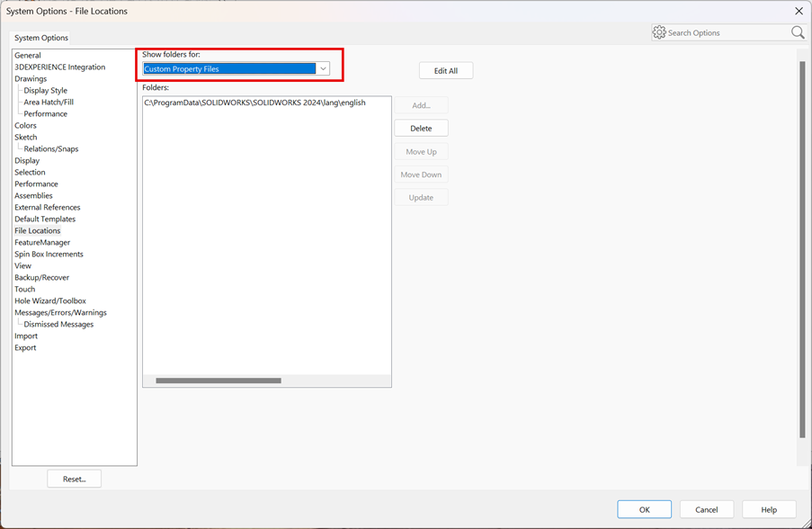Image resolution: width=812 pixels, height=529 pixels.
Task: Click the Reset... button
Action: tap(74, 480)
